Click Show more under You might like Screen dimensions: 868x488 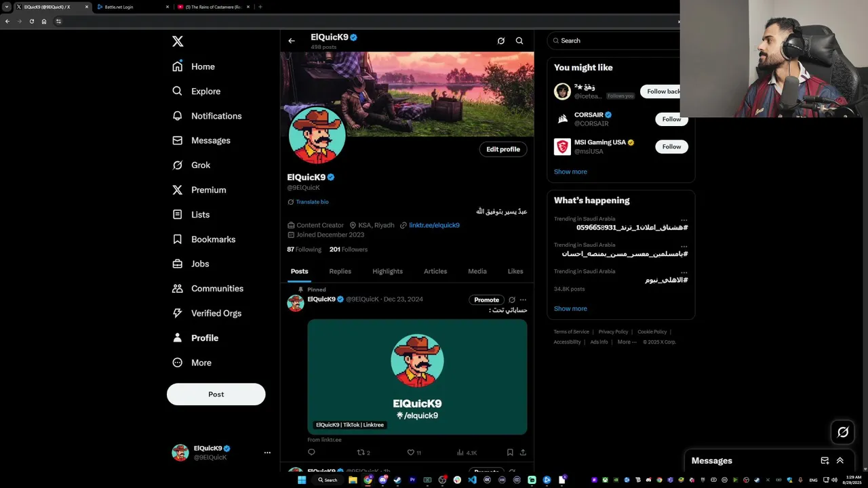pos(570,171)
